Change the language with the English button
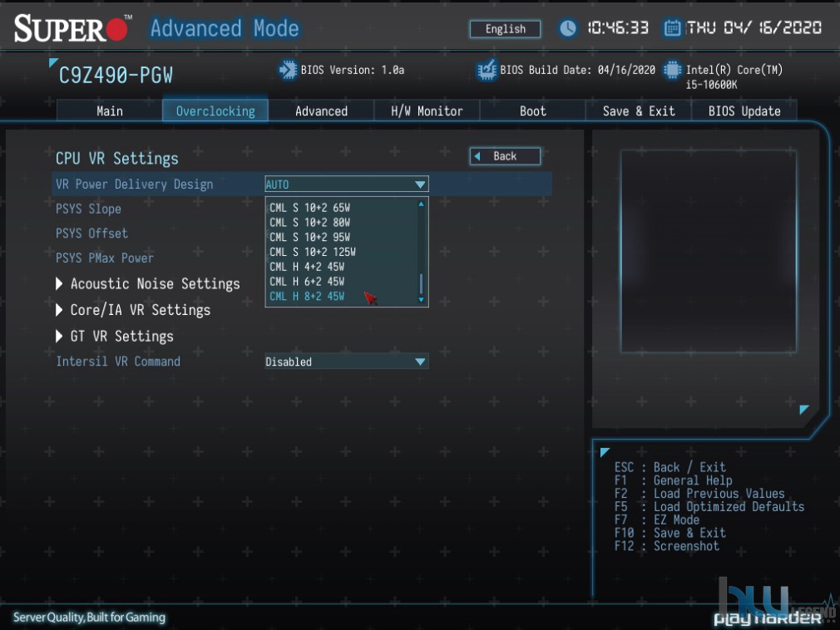840x630 pixels. click(x=505, y=29)
